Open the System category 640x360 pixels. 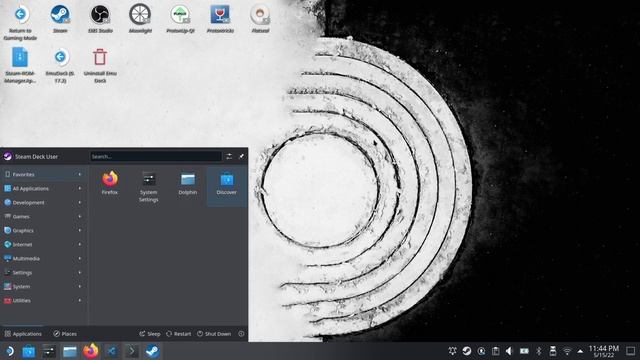(x=43, y=287)
